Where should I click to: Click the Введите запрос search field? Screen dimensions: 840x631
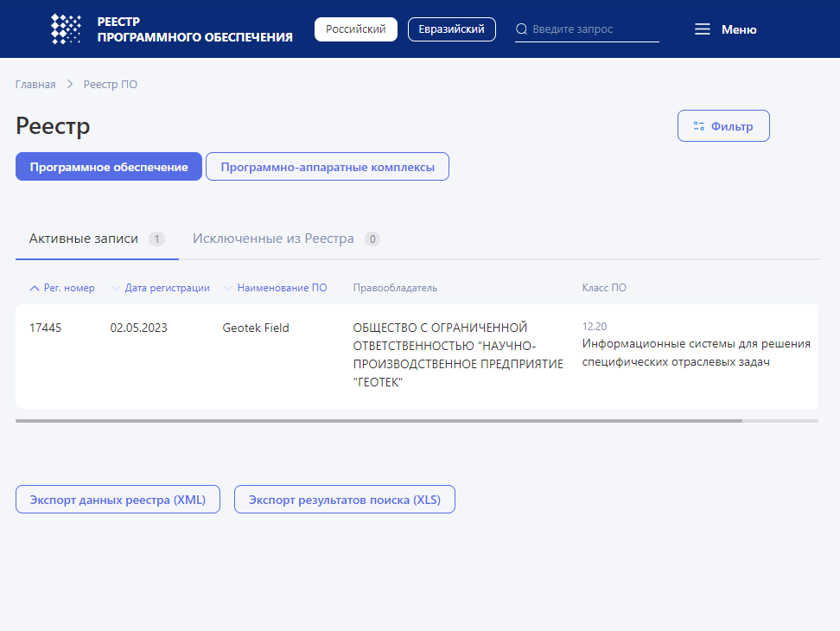pos(595,29)
